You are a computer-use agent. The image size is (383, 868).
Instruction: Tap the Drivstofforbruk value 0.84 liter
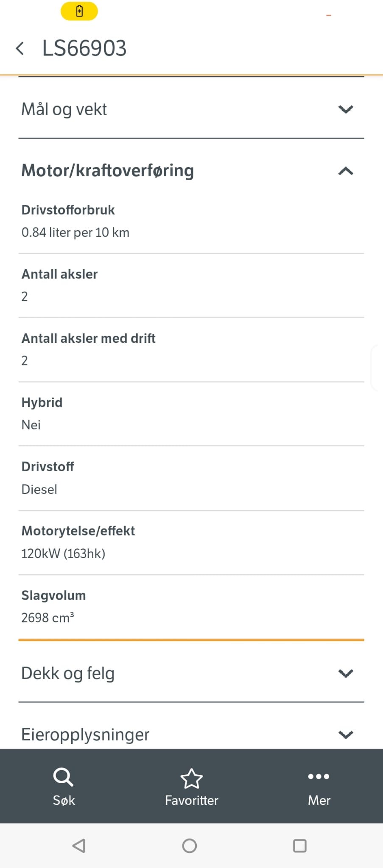[75, 232]
